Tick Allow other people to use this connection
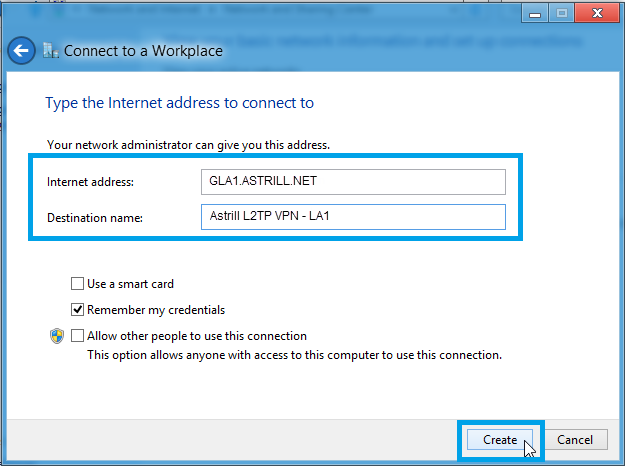 (78, 336)
